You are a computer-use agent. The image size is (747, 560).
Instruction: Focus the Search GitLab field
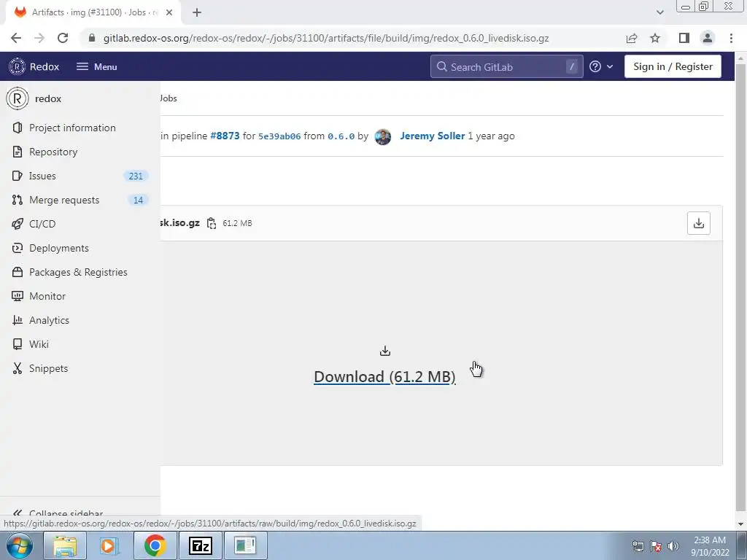506,66
